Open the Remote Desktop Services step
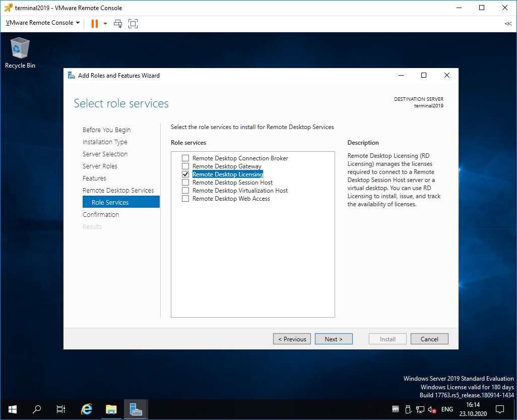The width and height of the screenshot is (517, 420). coord(118,191)
